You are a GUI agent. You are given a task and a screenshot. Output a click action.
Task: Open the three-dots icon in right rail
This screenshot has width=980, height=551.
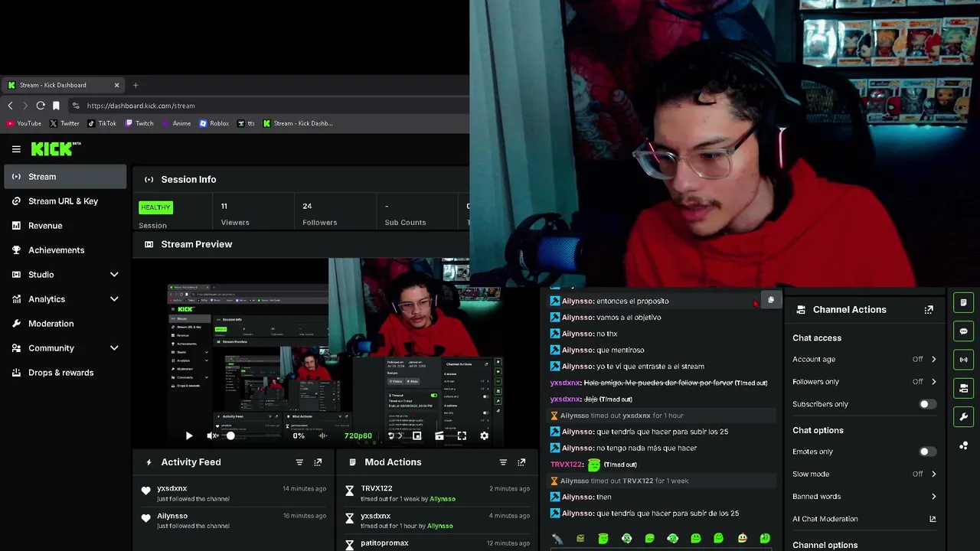[964, 445]
